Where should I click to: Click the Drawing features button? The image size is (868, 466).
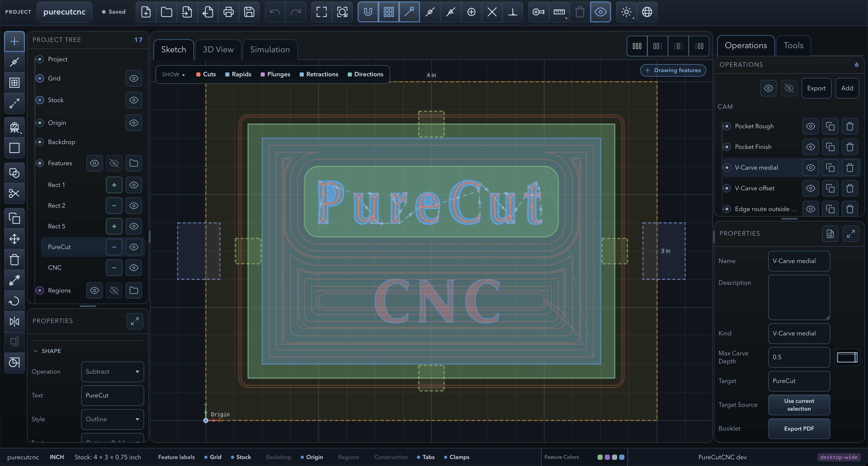coord(673,70)
